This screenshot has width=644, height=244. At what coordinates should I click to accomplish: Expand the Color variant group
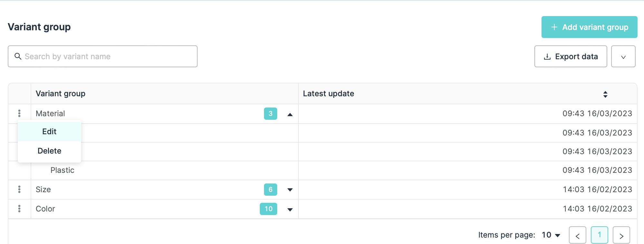coord(290,210)
